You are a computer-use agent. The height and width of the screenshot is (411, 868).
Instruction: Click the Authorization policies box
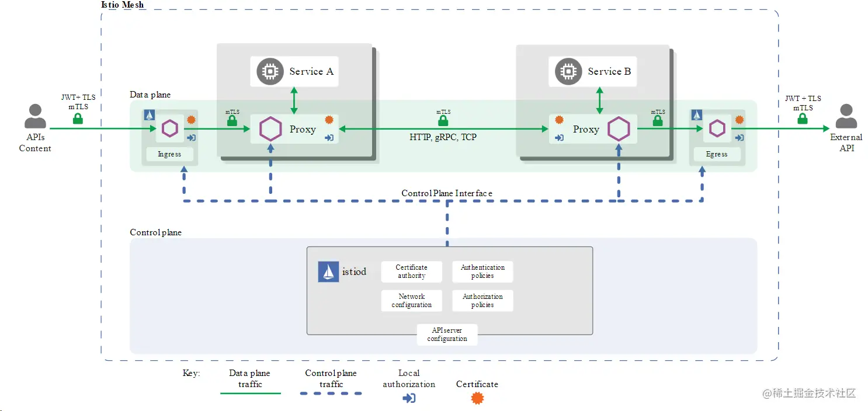tap(482, 301)
